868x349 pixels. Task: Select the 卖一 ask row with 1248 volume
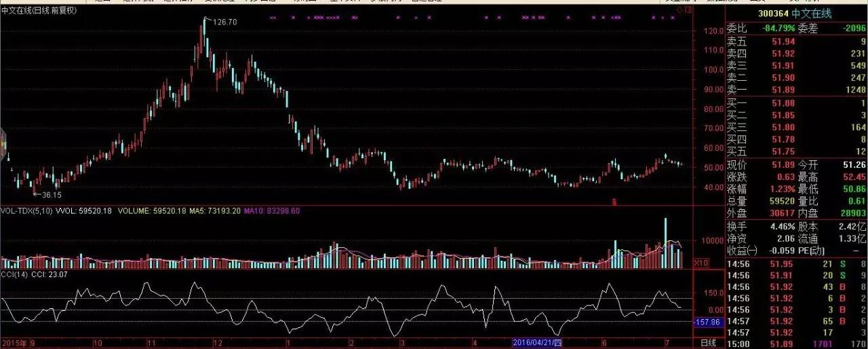pyautogui.click(x=797, y=90)
